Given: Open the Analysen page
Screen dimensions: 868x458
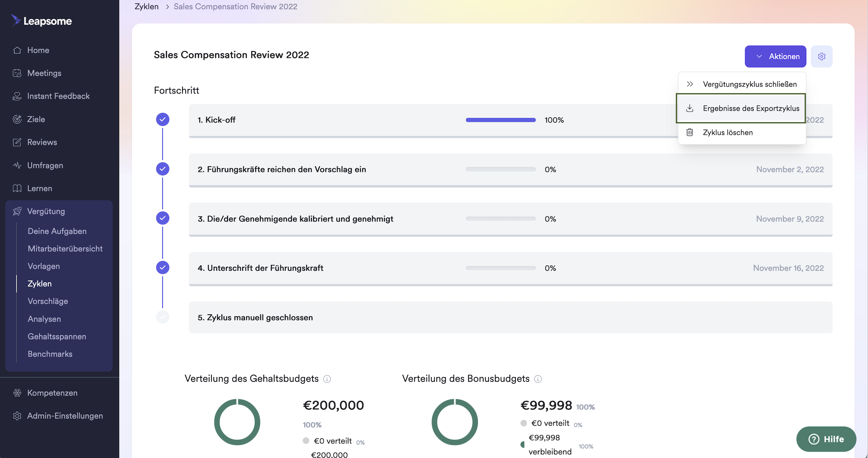Looking at the screenshot, I should 44,319.
